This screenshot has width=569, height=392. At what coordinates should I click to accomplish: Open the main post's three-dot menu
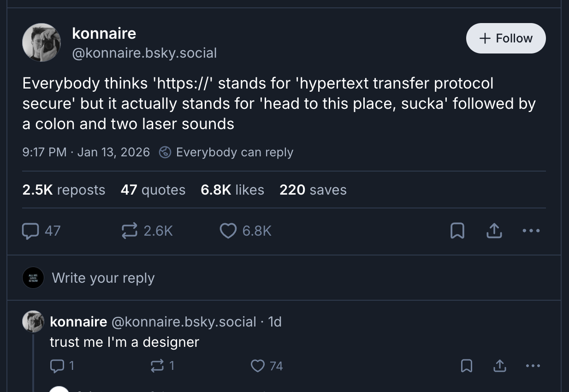[531, 231]
